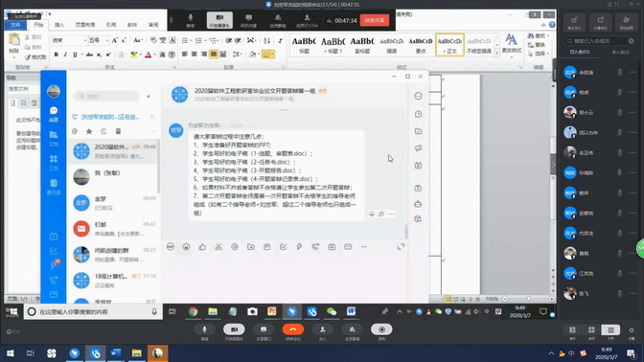
Task: Toggle list view layout in participants panel
Action: 610,330
